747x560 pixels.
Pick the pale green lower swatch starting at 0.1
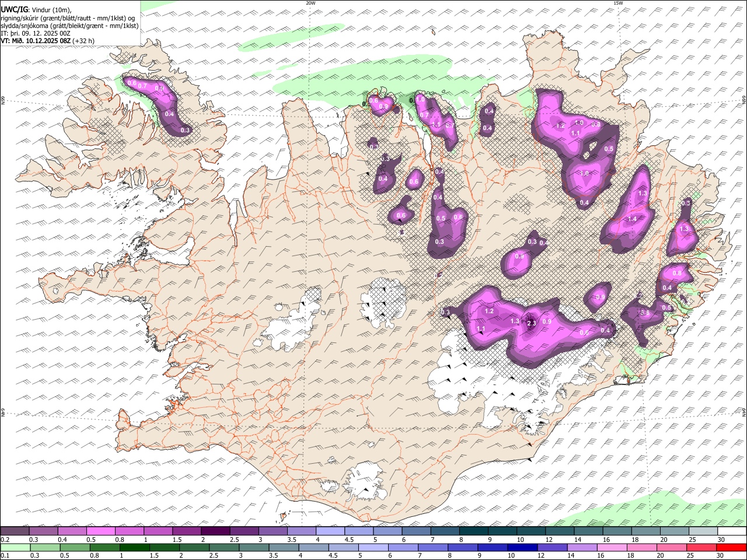click(15, 548)
